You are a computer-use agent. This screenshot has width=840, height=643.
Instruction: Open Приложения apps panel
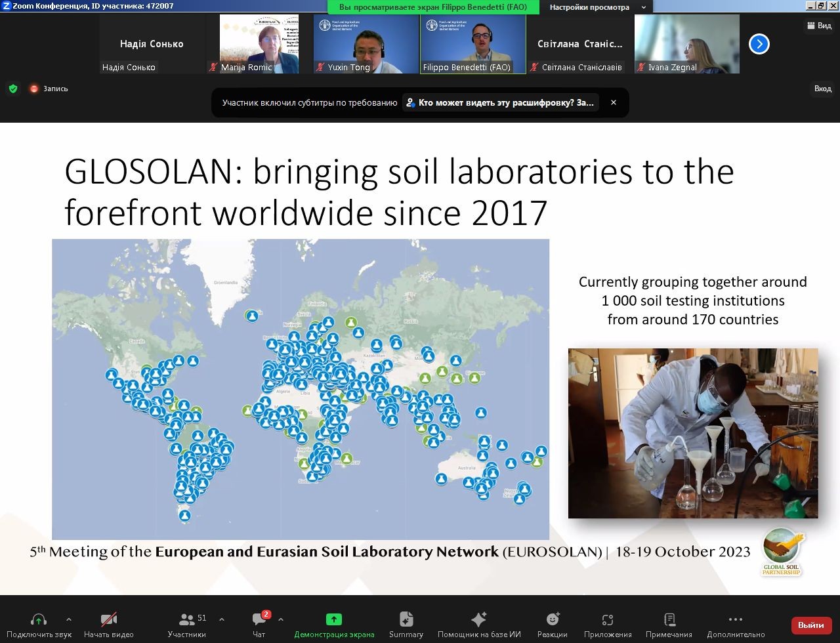(608, 625)
